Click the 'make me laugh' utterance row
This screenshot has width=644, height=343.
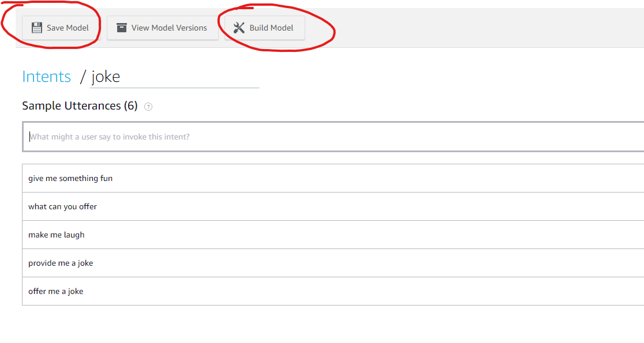[57, 235]
